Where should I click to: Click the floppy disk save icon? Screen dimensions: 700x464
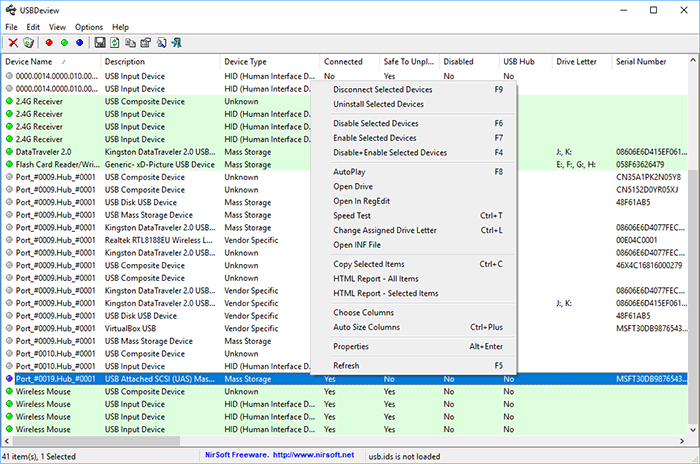coord(100,43)
